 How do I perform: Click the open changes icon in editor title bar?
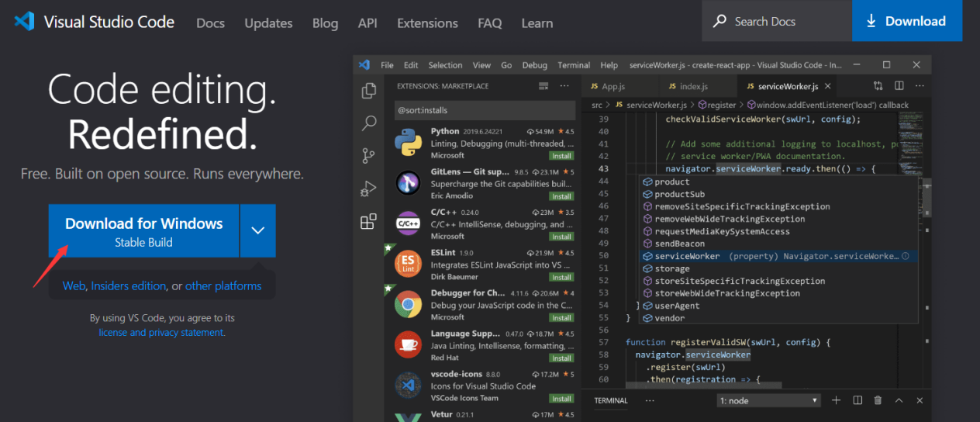pos(878,86)
